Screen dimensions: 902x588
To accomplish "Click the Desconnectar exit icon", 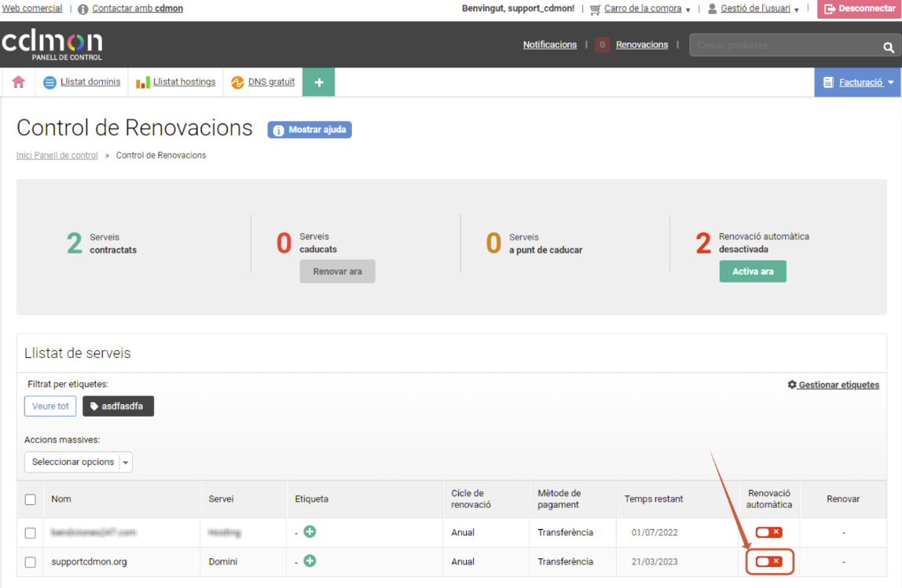I will (829, 9).
